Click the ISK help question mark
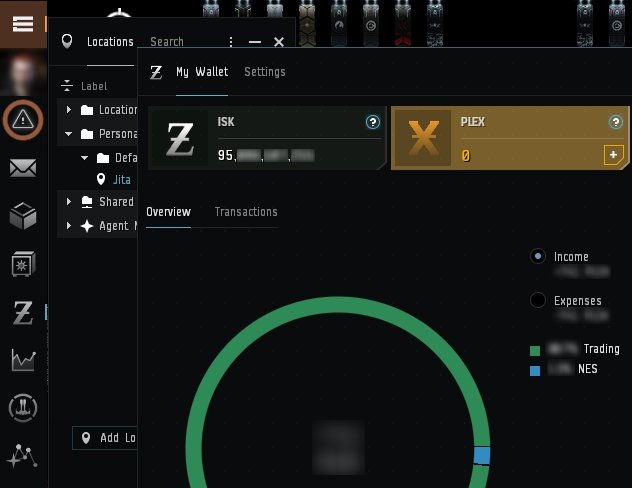This screenshot has height=488, width=632. click(373, 122)
